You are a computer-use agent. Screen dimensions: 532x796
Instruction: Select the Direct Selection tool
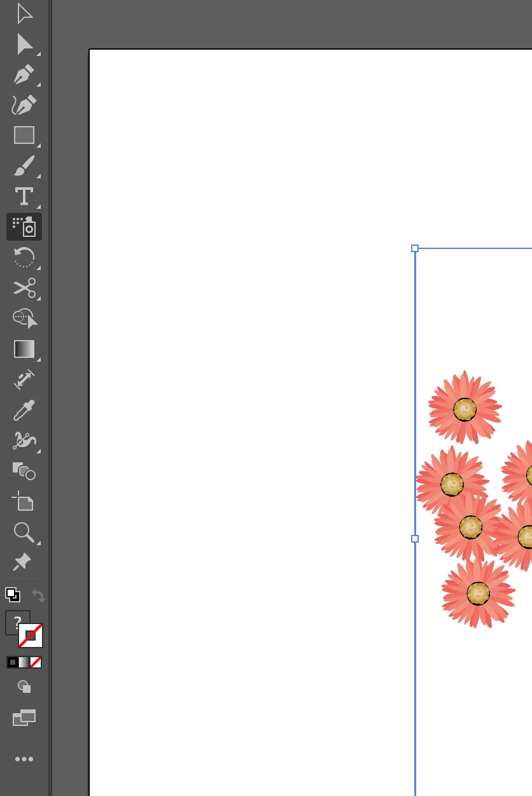[x=24, y=44]
